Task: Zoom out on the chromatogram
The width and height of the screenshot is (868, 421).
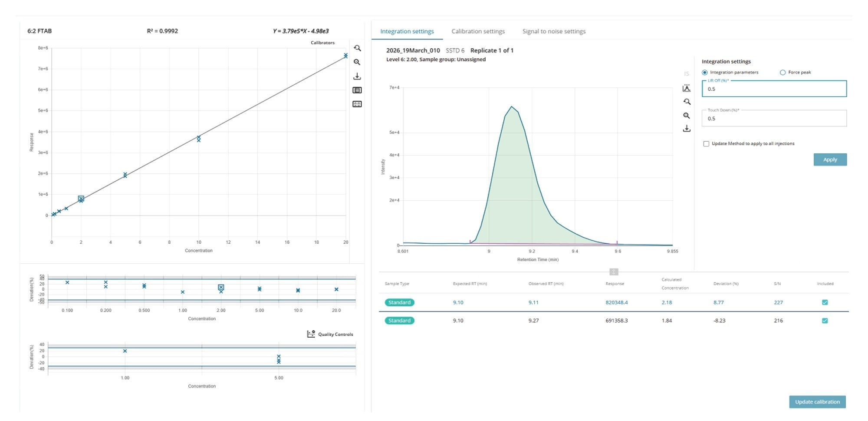Action: [687, 116]
